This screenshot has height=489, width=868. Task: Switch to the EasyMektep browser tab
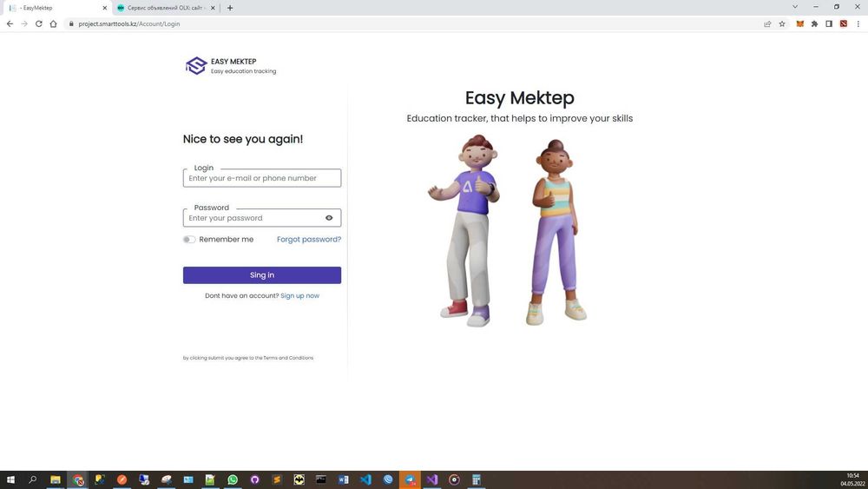(56, 8)
